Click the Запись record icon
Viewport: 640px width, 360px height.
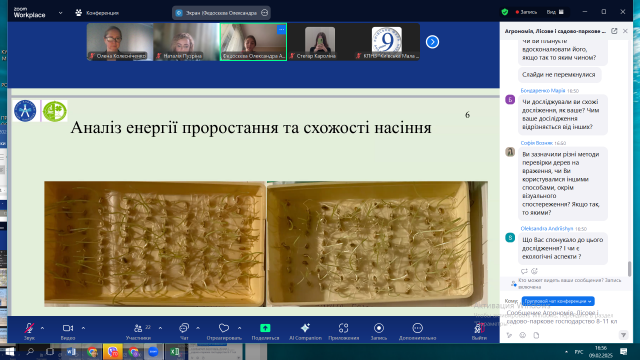tap(379, 331)
